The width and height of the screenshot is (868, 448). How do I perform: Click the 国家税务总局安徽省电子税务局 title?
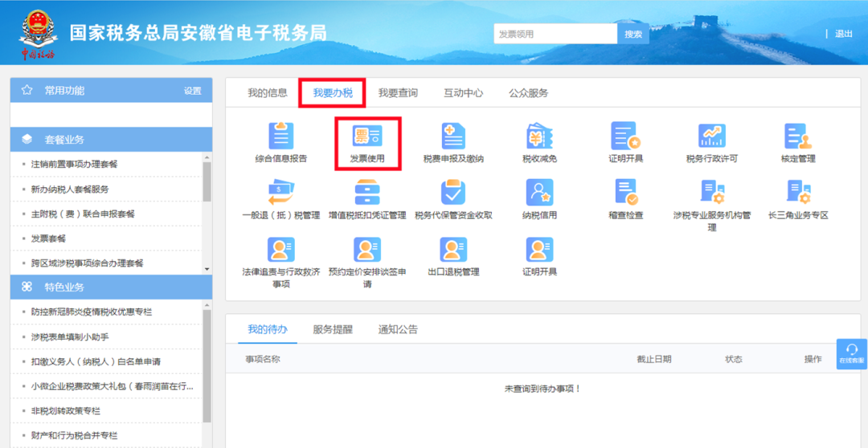pyautogui.click(x=199, y=33)
